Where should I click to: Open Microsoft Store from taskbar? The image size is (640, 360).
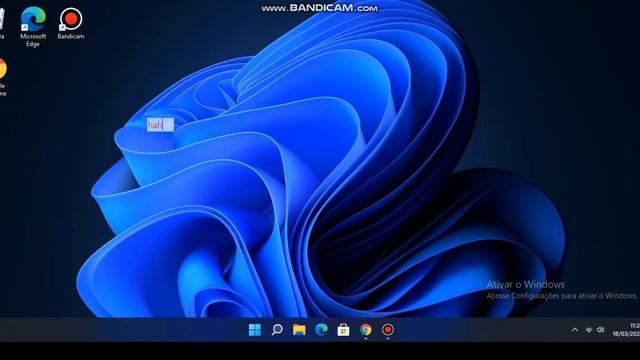(343, 330)
